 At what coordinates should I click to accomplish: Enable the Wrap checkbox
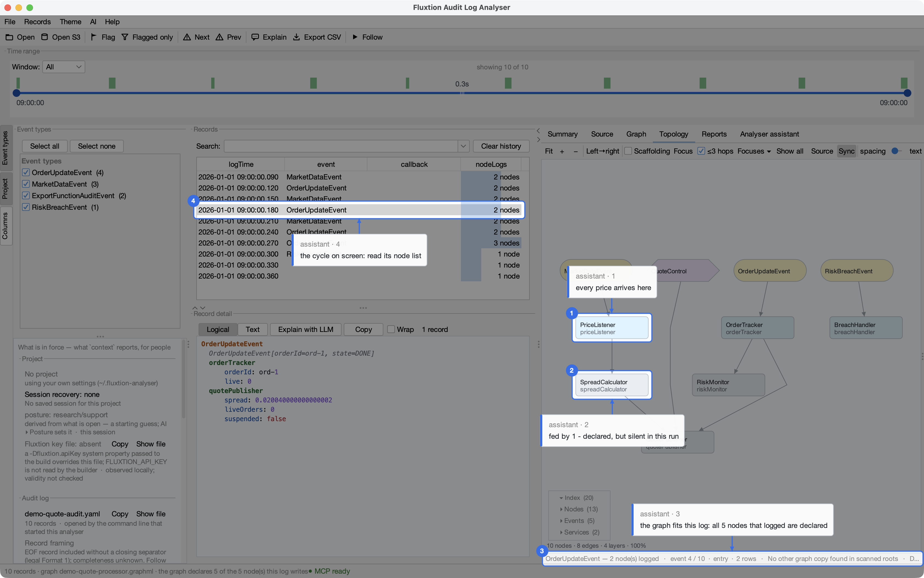(391, 329)
